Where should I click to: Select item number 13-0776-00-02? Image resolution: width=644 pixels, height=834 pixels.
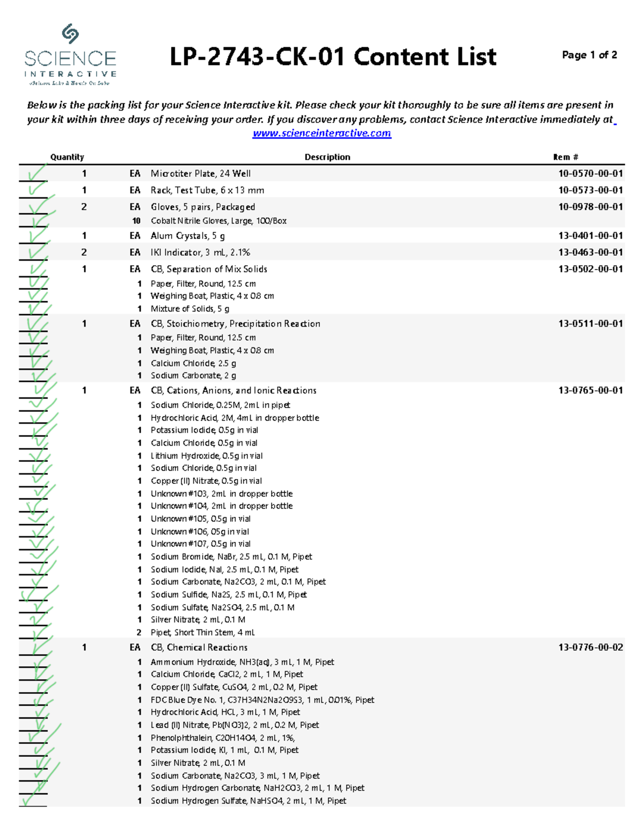[x=590, y=647]
